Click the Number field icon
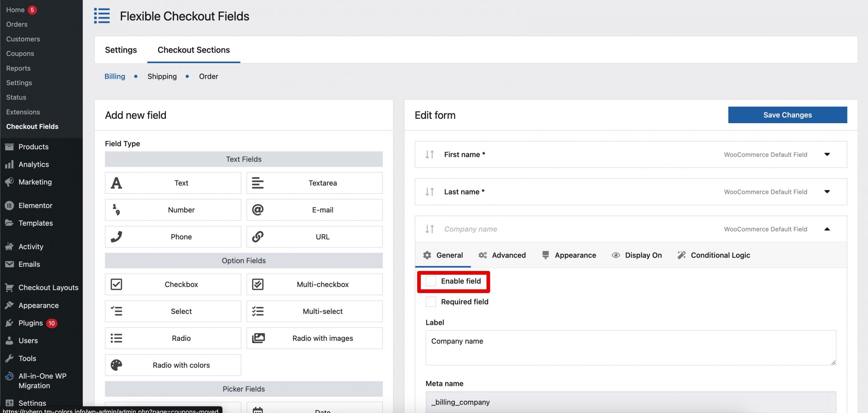 click(x=116, y=210)
